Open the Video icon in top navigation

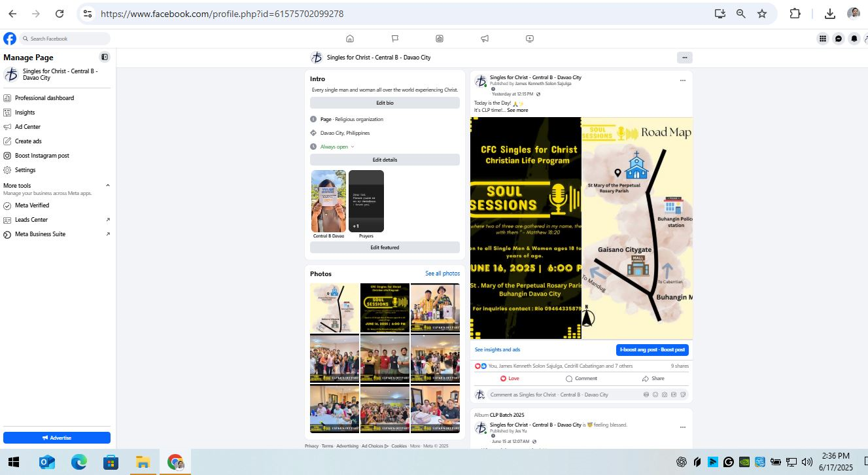(x=530, y=39)
